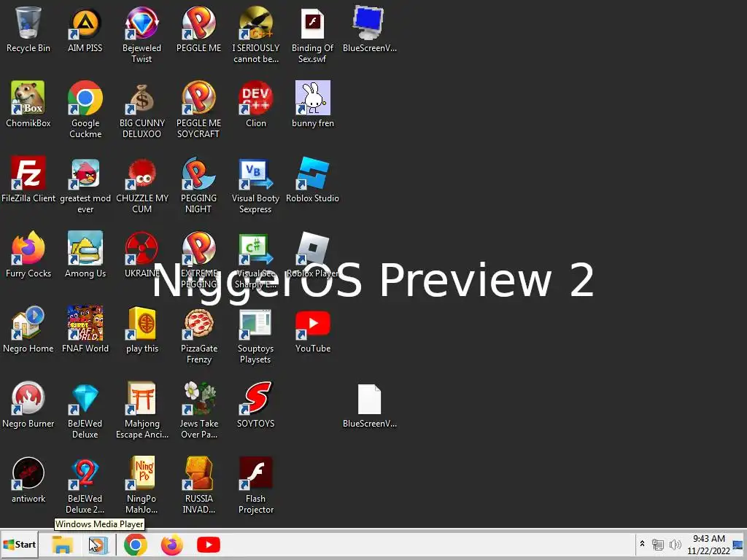Open Firefox from the taskbar
This screenshot has width=747, height=560.
(172, 545)
